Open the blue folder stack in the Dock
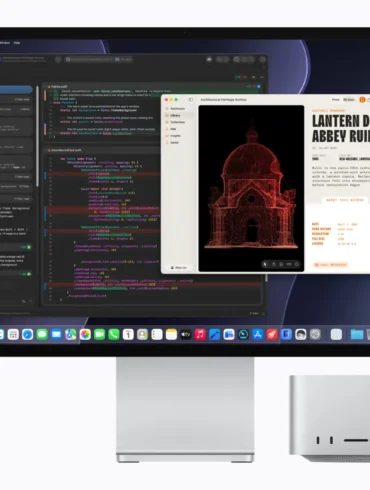 click(x=357, y=334)
